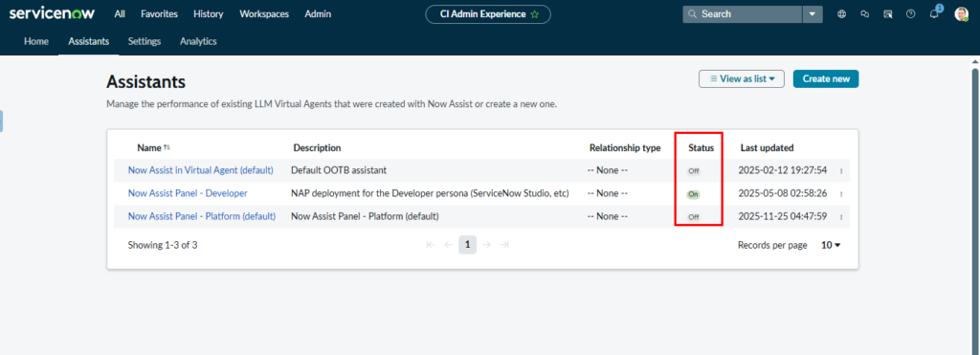Viewport: 980px width, 355px height.
Task: Switch to the Settings tab
Action: (145, 41)
